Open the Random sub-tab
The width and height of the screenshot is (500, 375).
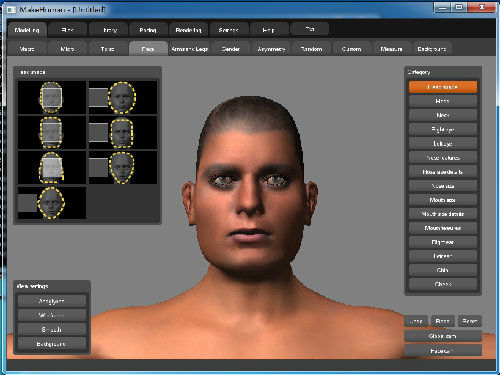(311, 49)
